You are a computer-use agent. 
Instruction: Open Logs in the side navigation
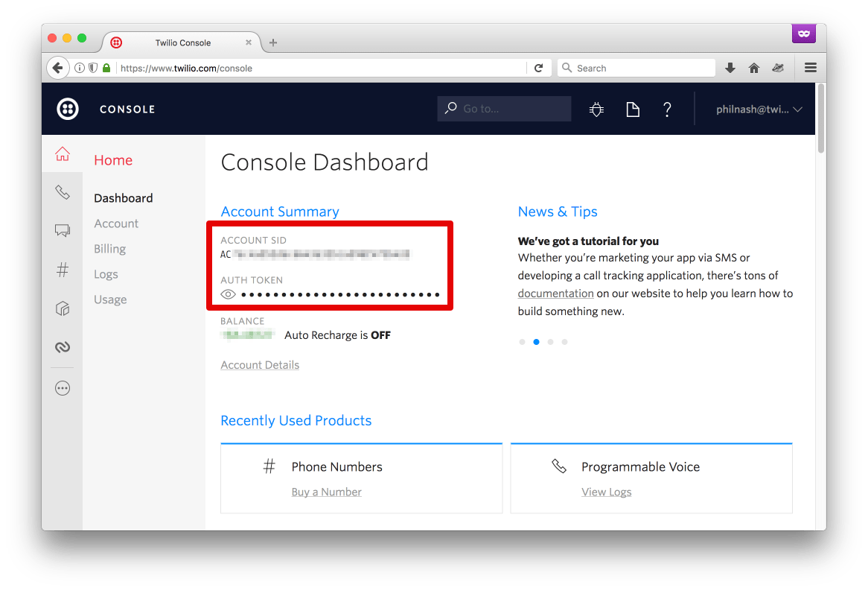[106, 274]
